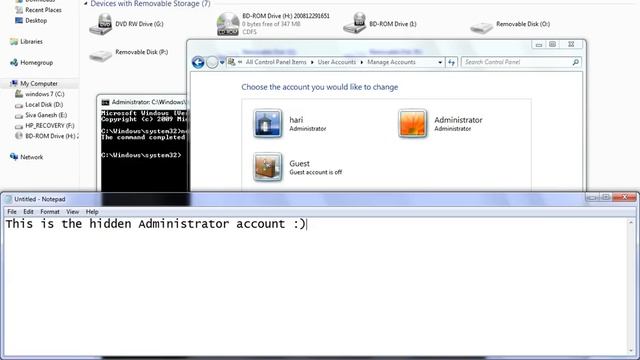Click the Control Panel forward arrow button
Image resolution: width=640 pixels, height=360 pixels.
[212, 62]
